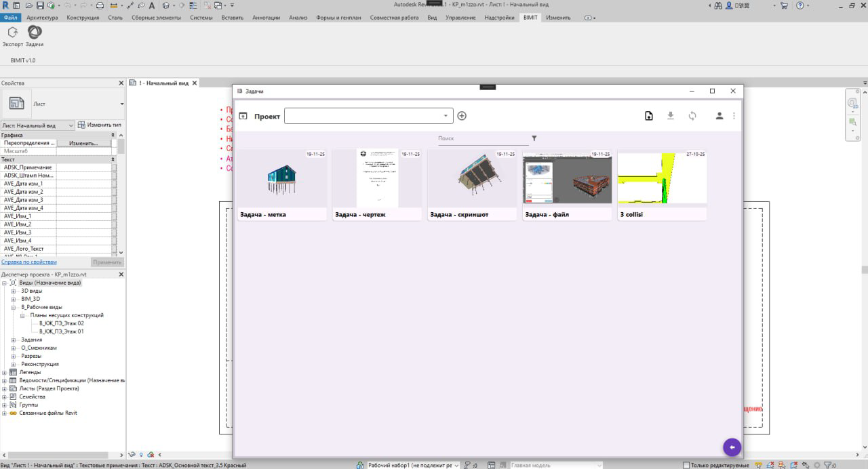Image resolution: width=868 pixels, height=469 pixels.
Task: Open the Справка по свойствам link
Action: click(29, 262)
